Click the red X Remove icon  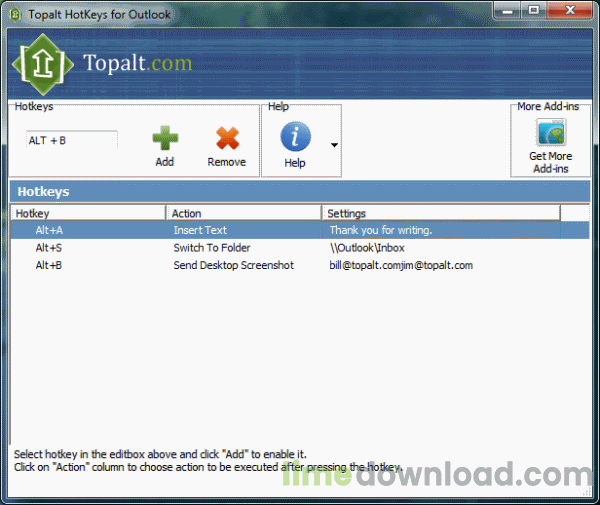227,138
